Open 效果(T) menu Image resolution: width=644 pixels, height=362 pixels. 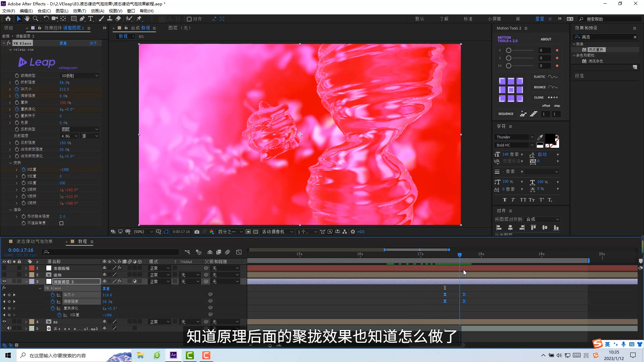[79, 11]
